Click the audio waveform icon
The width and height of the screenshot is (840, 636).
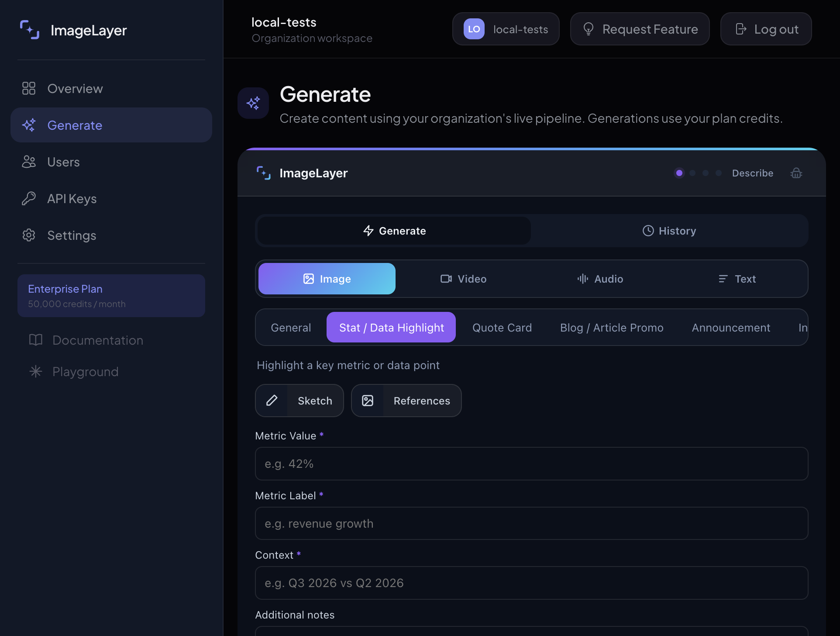[583, 279]
